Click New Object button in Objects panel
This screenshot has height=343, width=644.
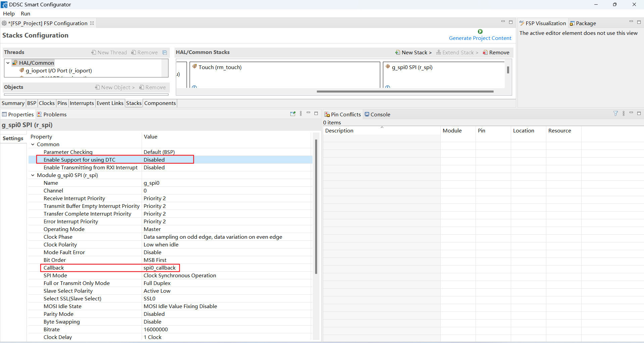tap(115, 87)
